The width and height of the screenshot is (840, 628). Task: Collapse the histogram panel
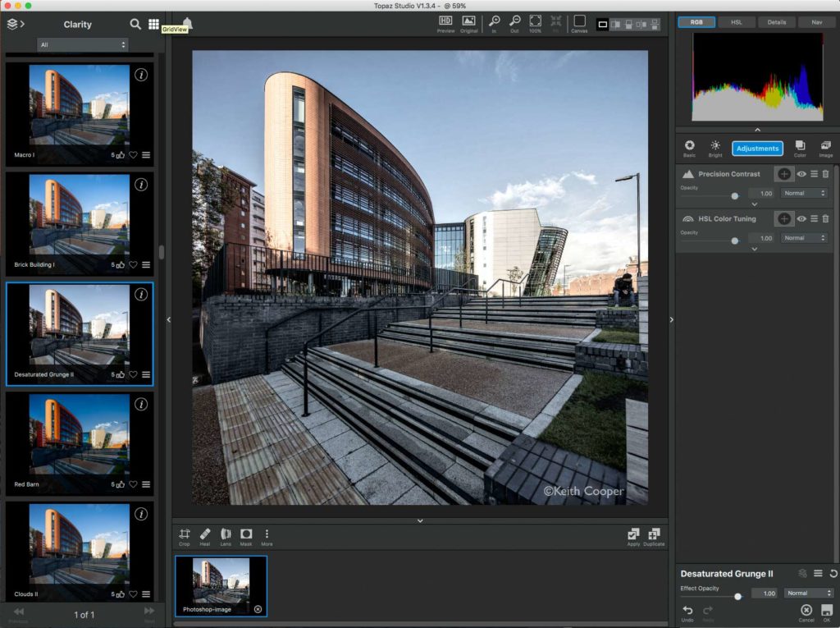coord(757,130)
